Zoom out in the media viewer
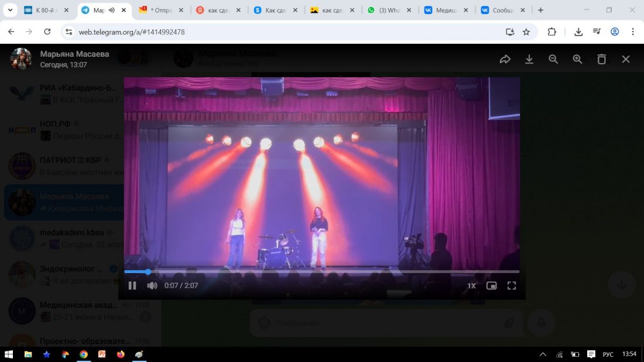The width and height of the screenshot is (644, 362). click(x=553, y=59)
